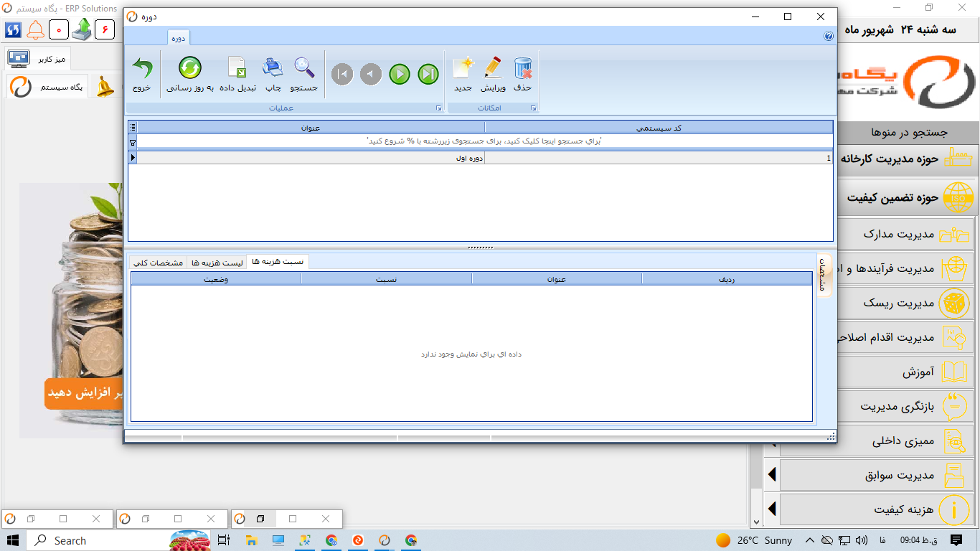Switch to the لیست هزینه ها tab

(217, 263)
